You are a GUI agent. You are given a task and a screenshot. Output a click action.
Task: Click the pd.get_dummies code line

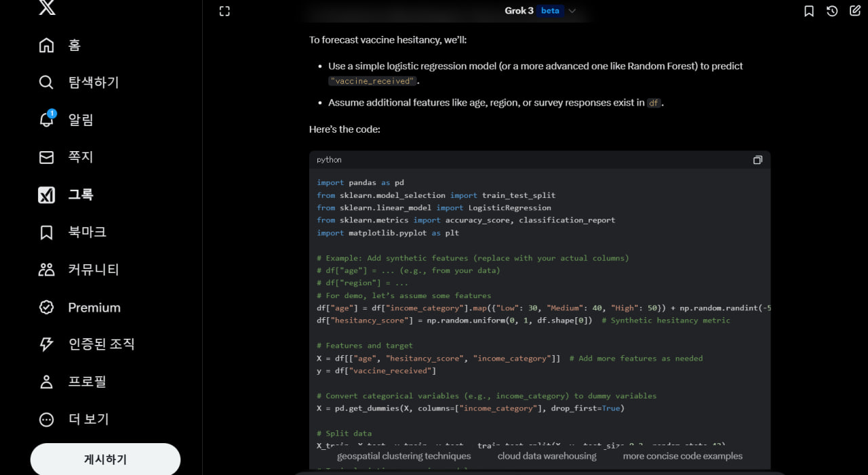[x=471, y=409]
